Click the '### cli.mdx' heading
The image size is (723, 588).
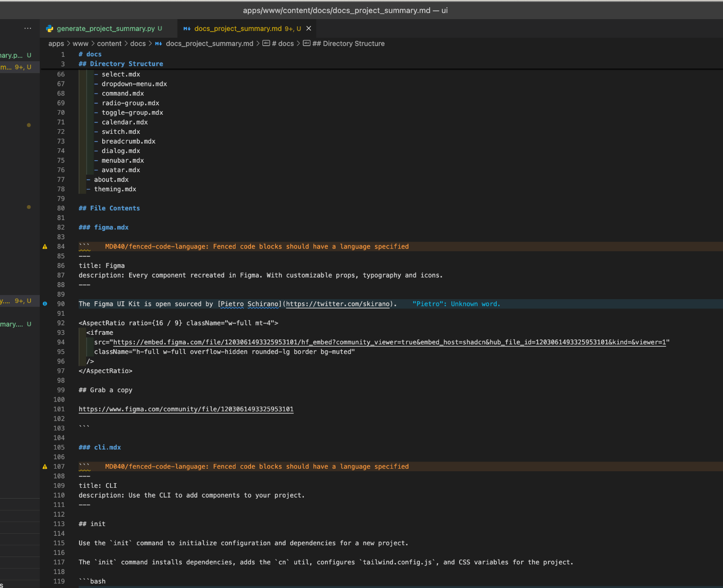click(x=100, y=447)
